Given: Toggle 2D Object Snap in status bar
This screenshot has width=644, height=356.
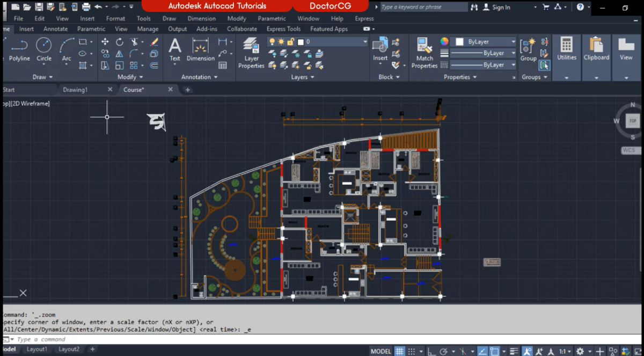Looking at the screenshot, I should coord(495,351).
